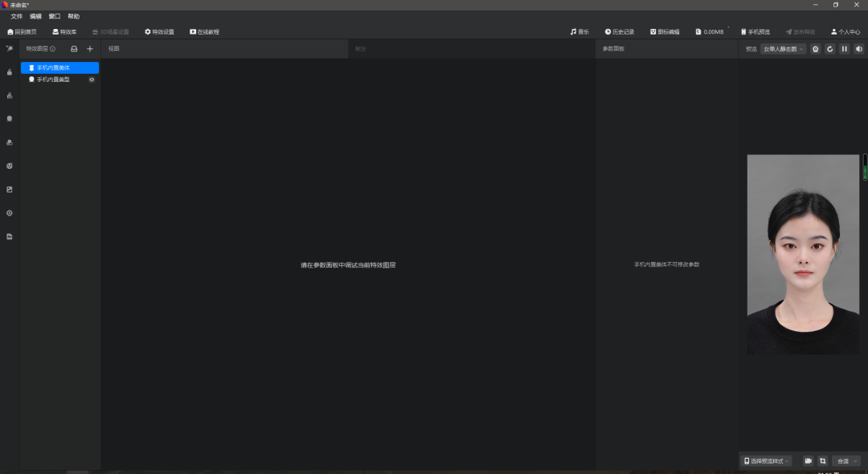Viewport: 868px width, 474px height.
Task: Click 回到首页 button
Action: (x=23, y=32)
